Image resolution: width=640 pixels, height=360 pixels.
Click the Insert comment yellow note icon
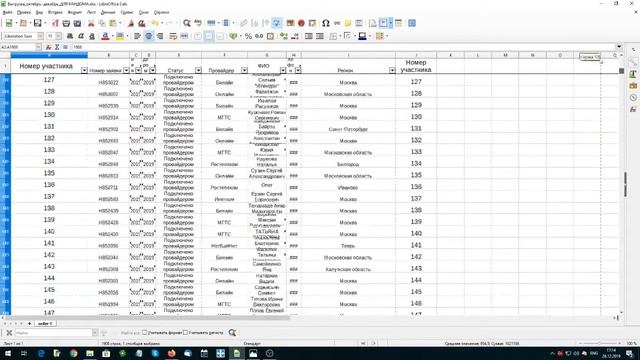348,23
